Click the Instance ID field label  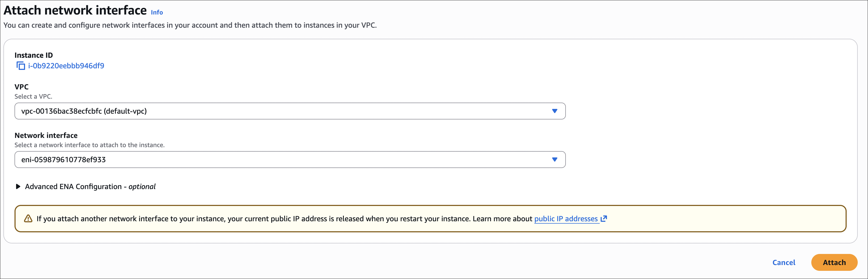tap(34, 55)
